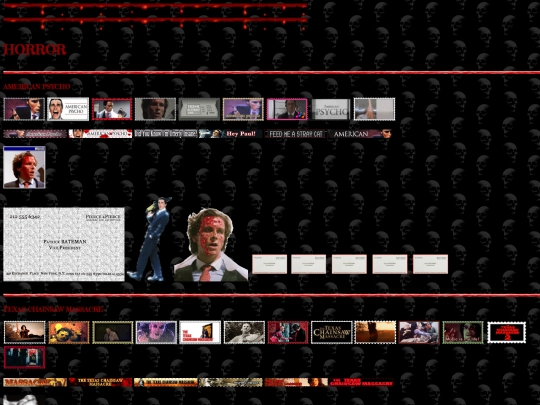Open the dark blue stamp in second Chainsaw row

(x=24, y=357)
